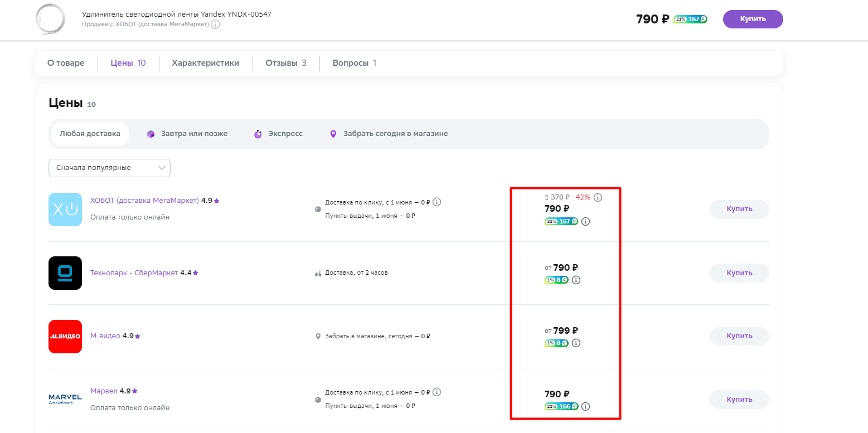The width and height of the screenshot is (868, 433).
Task: Open the Марвел seller link
Action: click(104, 391)
